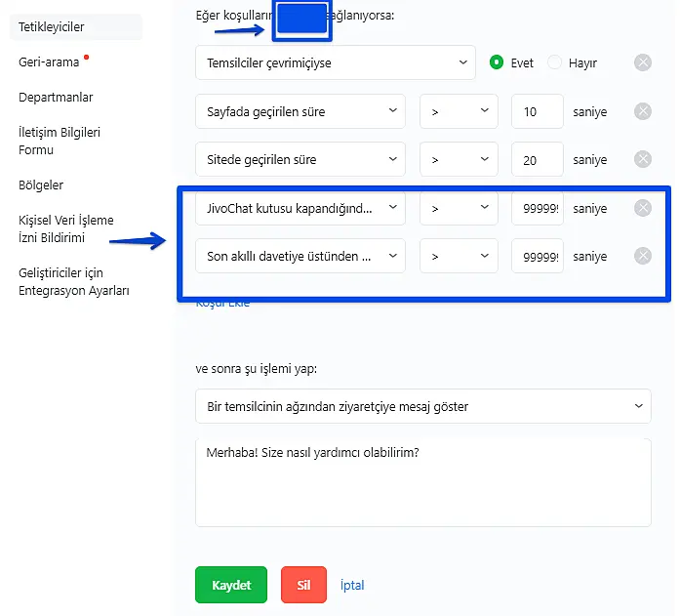Go to Geri-arama sidebar item
This screenshot has height=616, width=680.
coord(49,62)
